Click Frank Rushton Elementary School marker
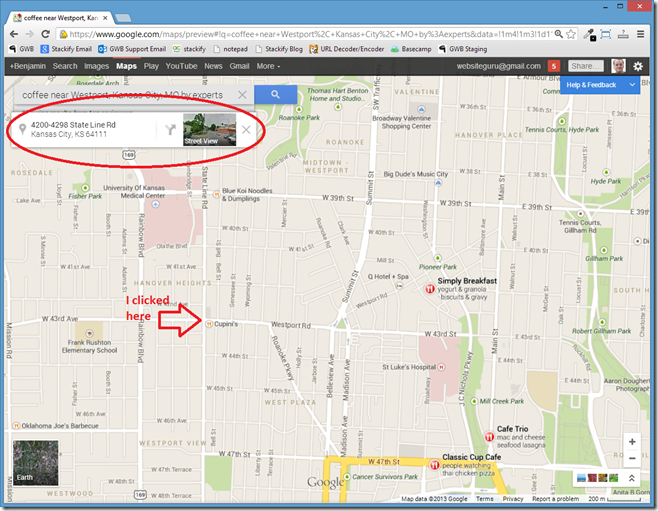The height and width of the screenshot is (511, 658). coord(89,334)
